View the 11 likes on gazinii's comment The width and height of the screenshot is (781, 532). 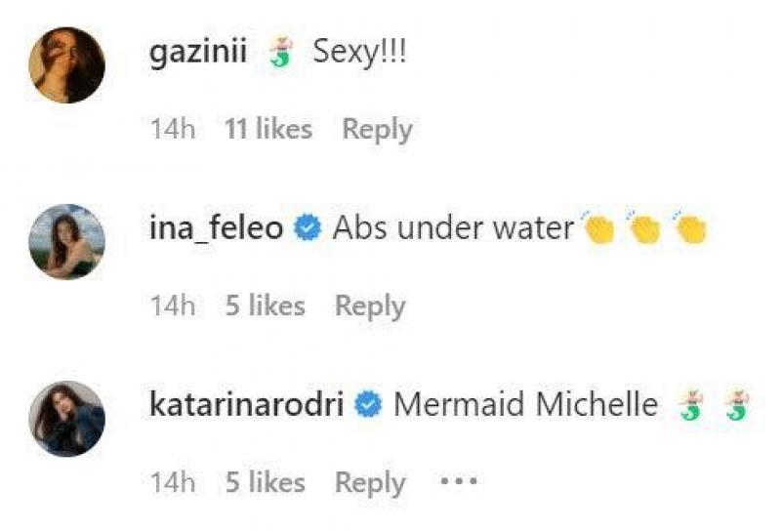(x=268, y=129)
